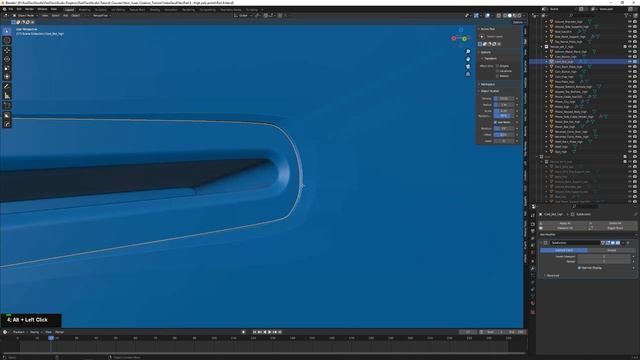This screenshot has width=640, height=360.
Task: Click the Viewport Vis button
Action: click(x=565, y=228)
